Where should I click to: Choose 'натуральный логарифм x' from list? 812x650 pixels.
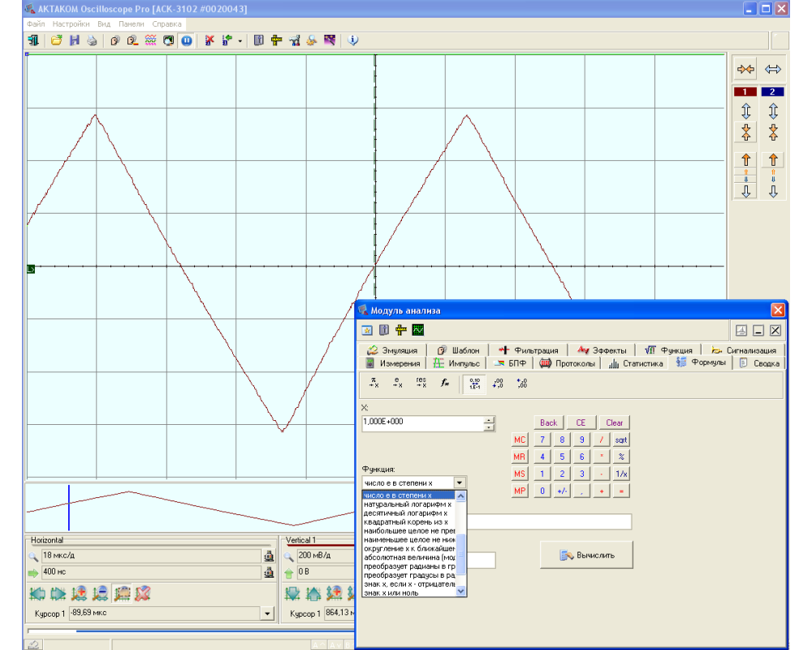[x=408, y=504]
